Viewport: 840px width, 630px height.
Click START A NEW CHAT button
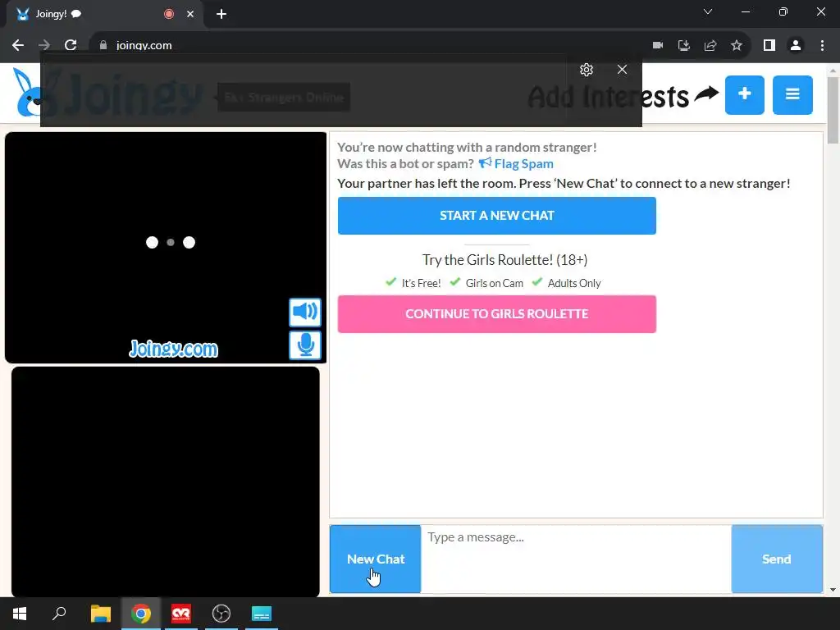pos(496,216)
